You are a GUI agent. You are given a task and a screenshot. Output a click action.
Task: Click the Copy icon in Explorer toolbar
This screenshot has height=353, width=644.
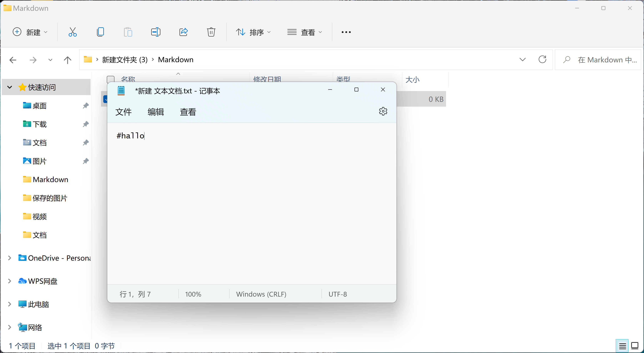(x=100, y=32)
